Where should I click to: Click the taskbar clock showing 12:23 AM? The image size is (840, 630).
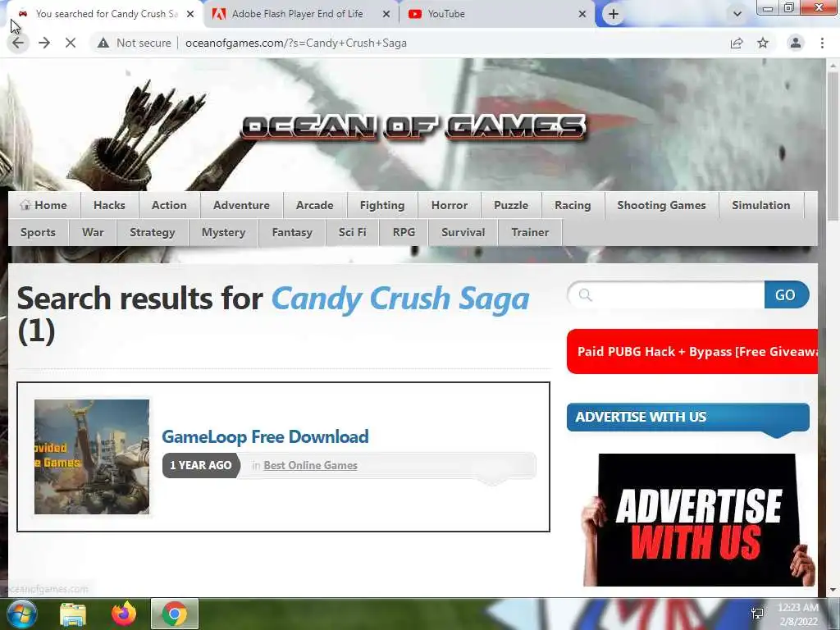pyautogui.click(x=798, y=614)
